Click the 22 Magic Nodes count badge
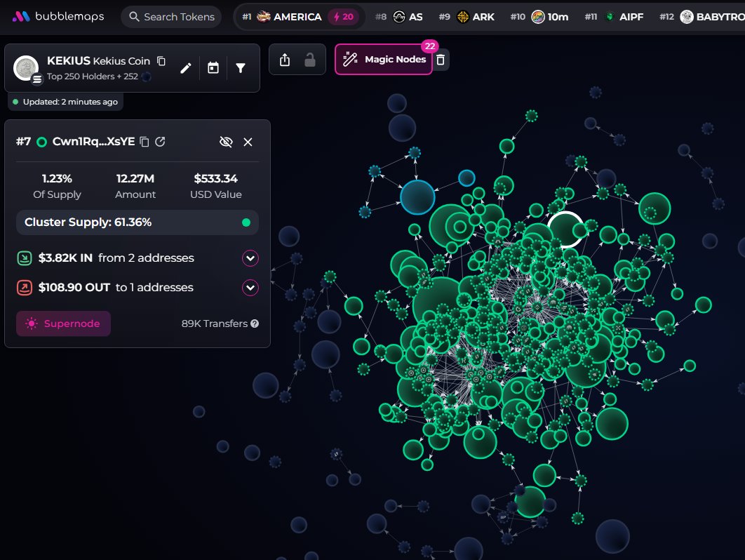Image resolution: width=745 pixels, height=560 pixels. [430, 46]
